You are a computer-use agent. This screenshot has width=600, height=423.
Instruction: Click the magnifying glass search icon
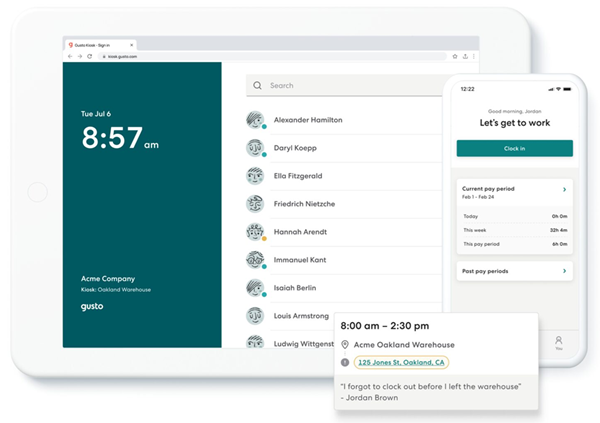(x=258, y=85)
